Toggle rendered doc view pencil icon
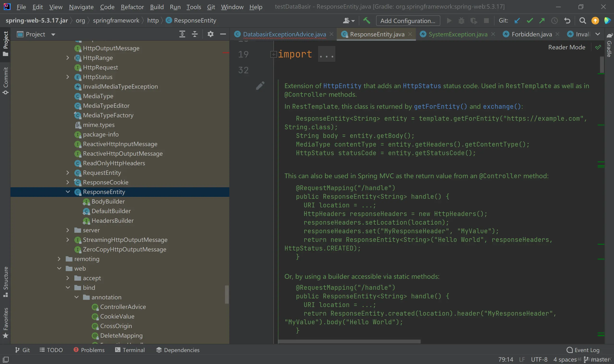Screen dimensions: 614x364 260,85
